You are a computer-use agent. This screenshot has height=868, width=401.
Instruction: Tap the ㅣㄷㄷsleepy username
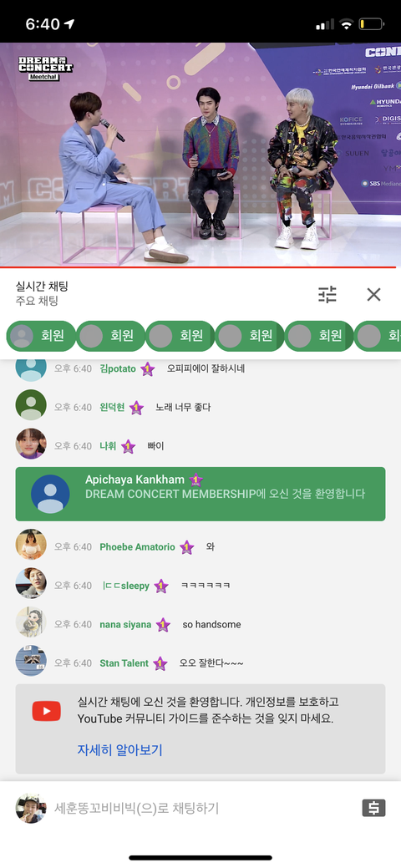[126, 586]
